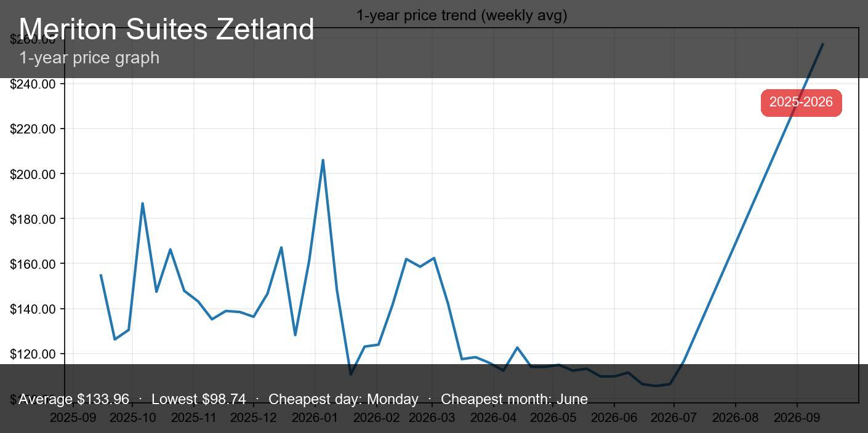Select the $160.00 y-axis label
The image size is (868, 433).
coord(33,264)
